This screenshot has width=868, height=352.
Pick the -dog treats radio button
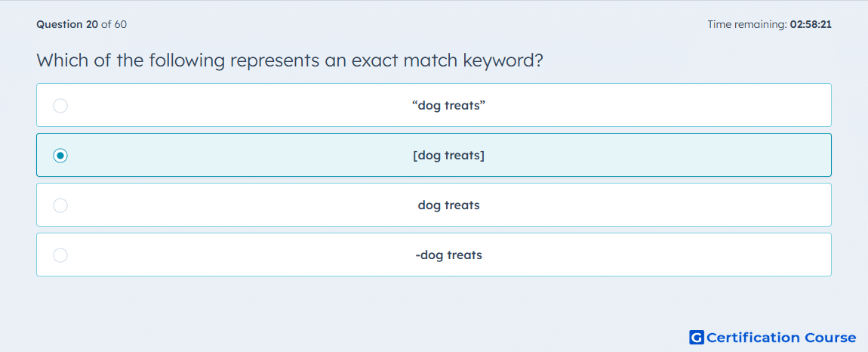(x=60, y=255)
